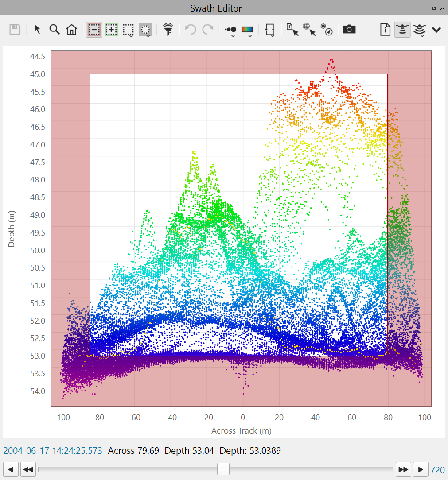Open the rectangle selection shape dropdown
Image resolution: width=448 pixels, height=480 pixels.
(x=129, y=30)
